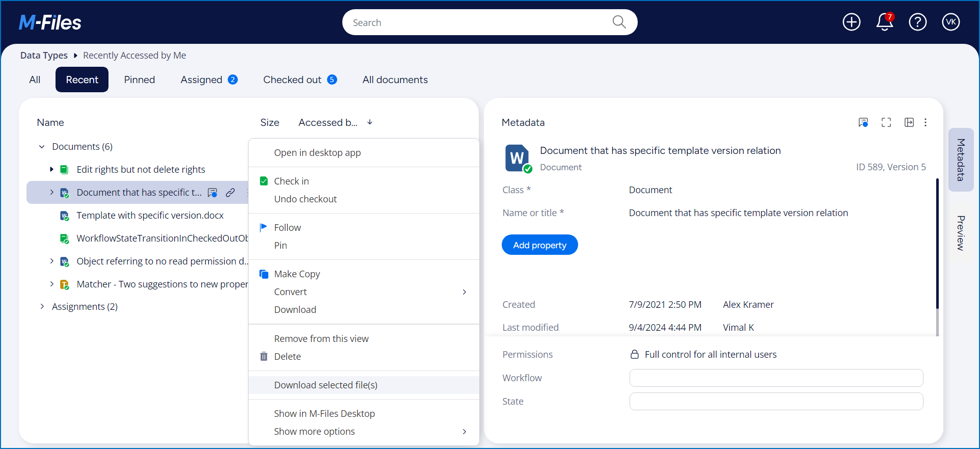Click icon of Template with specific version.docx
Image resolution: width=980 pixels, height=449 pixels.
[64, 216]
